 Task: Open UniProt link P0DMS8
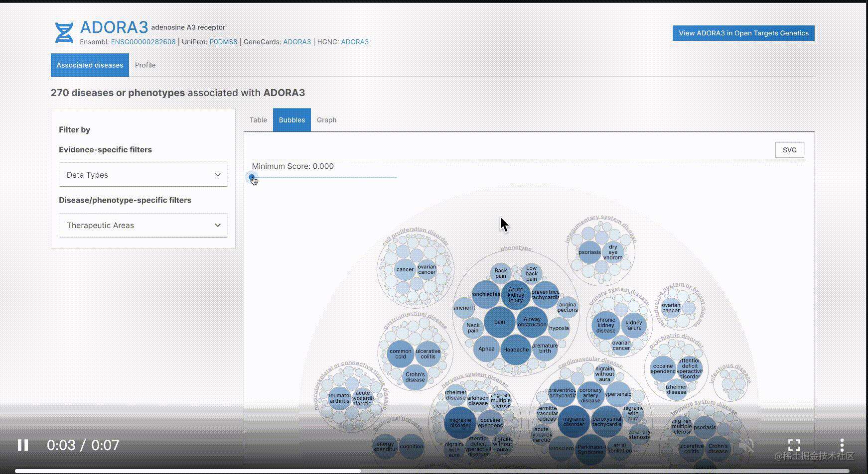click(223, 42)
